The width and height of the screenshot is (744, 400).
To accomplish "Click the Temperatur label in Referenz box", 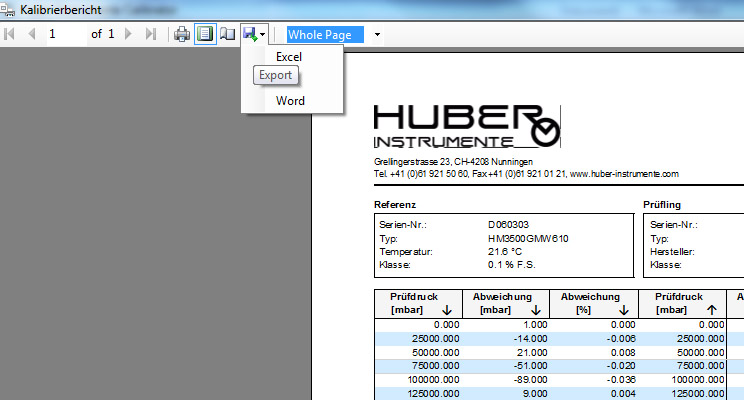I will point(406,252).
